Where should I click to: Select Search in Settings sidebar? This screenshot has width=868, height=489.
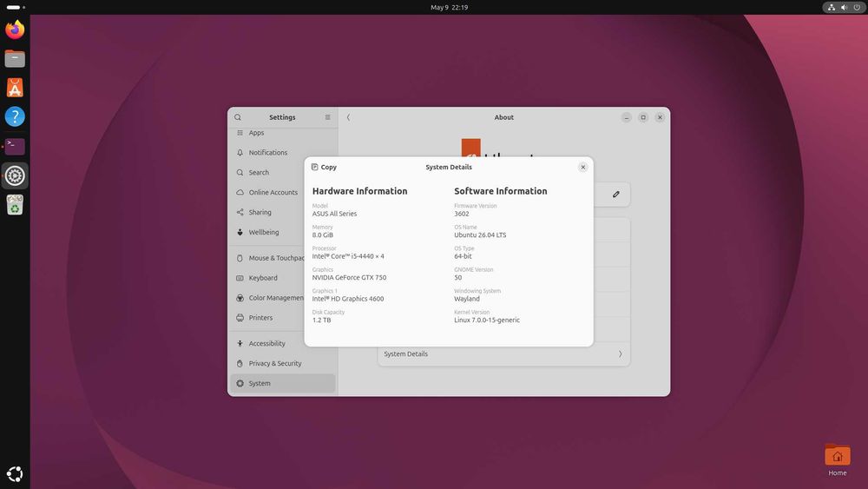(x=282, y=172)
